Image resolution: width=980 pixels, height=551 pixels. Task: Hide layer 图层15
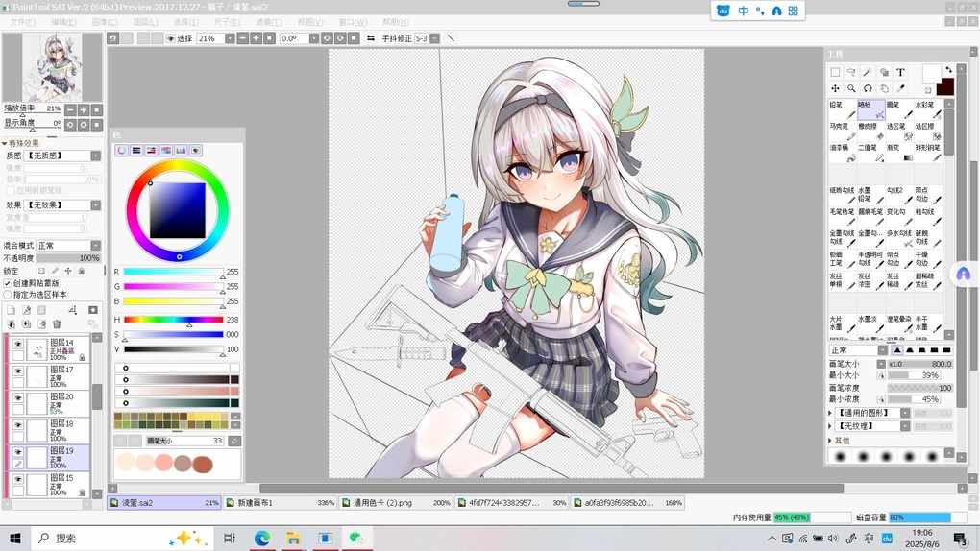pos(18,479)
